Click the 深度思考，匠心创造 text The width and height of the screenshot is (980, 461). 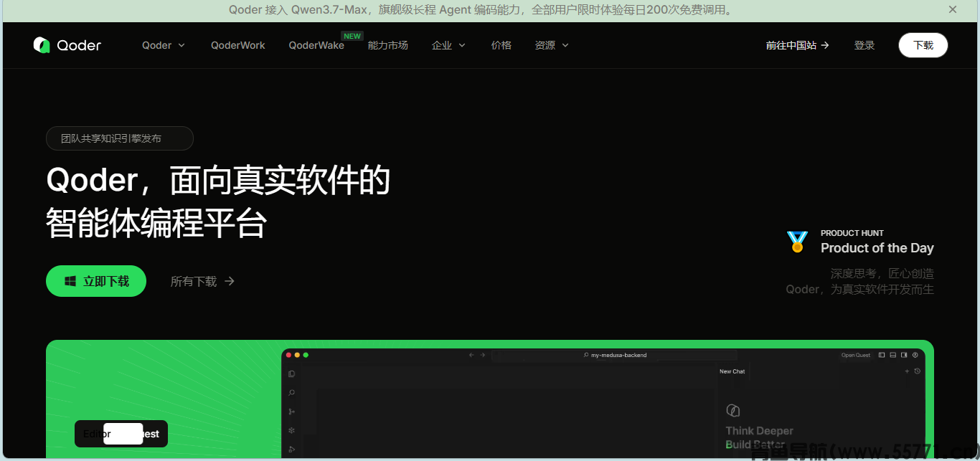click(x=882, y=273)
